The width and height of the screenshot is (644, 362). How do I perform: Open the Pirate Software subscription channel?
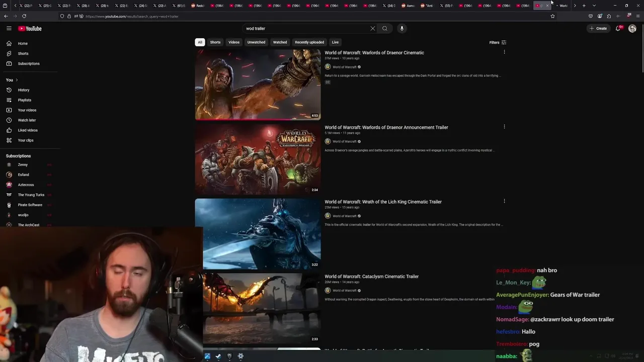click(29, 205)
